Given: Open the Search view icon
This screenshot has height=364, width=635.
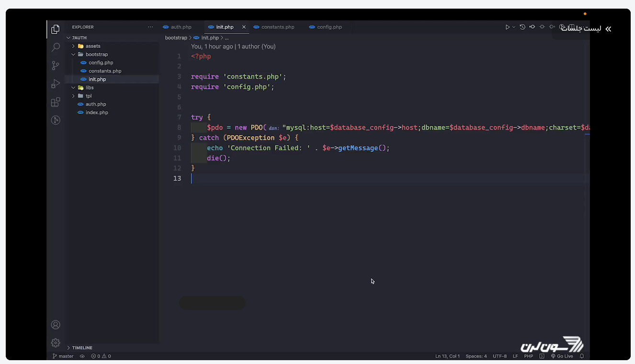Looking at the screenshot, I should click(x=56, y=47).
